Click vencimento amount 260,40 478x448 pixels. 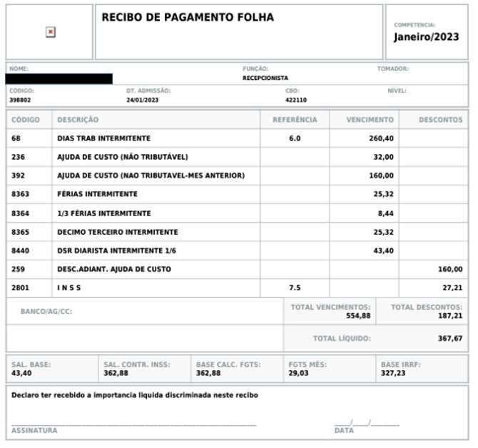coord(382,138)
